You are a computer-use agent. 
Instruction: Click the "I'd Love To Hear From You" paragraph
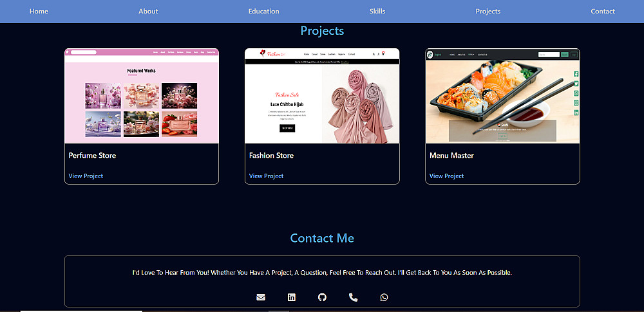[x=322, y=273]
